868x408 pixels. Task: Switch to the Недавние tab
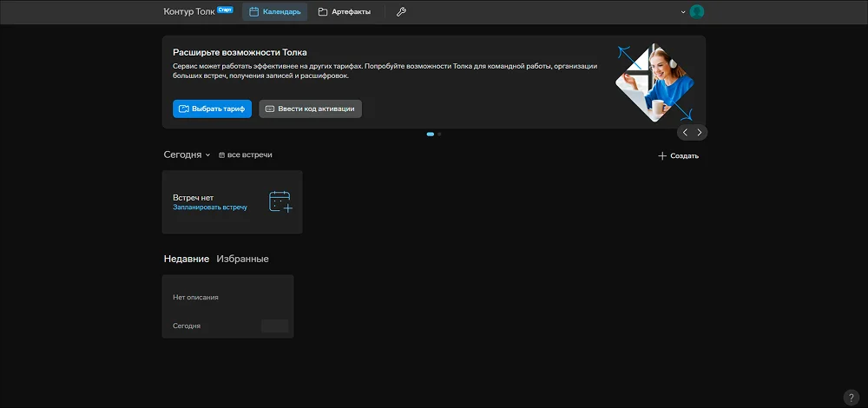pyautogui.click(x=187, y=259)
